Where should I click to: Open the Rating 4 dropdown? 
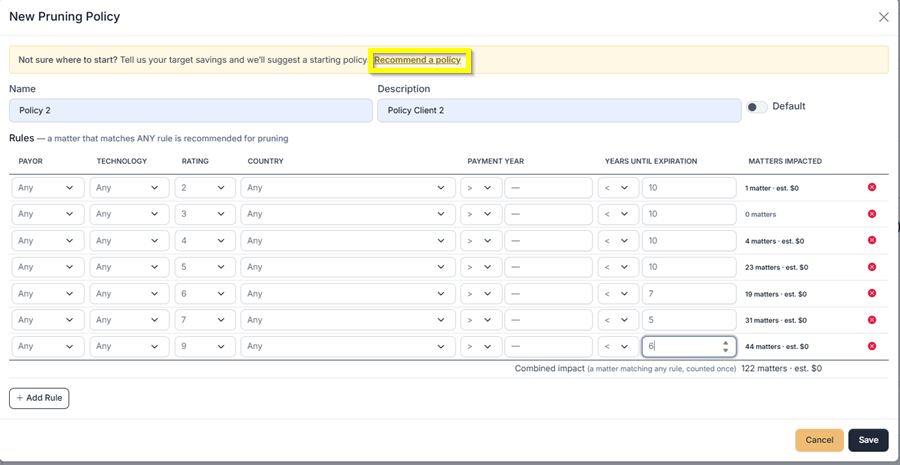[x=205, y=241]
